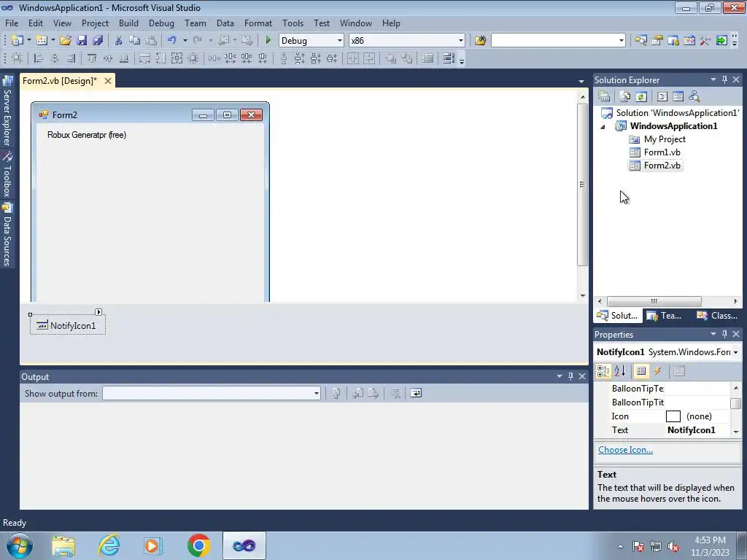The image size is (747, 560).
Task: Show the Properties list button in Properties panel
Action: pyautogui.click(x=641, y=371)
